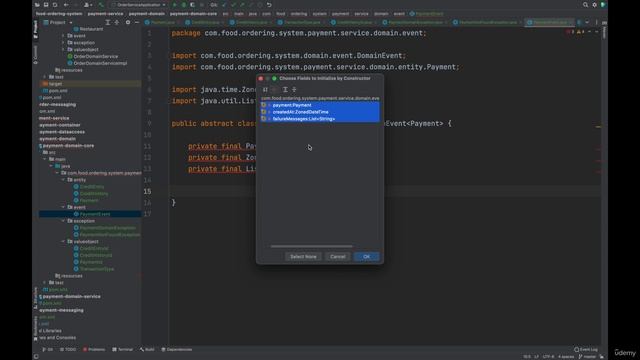Click Cancel in the constructor dialog
The image size is (640, 360).
338,257
